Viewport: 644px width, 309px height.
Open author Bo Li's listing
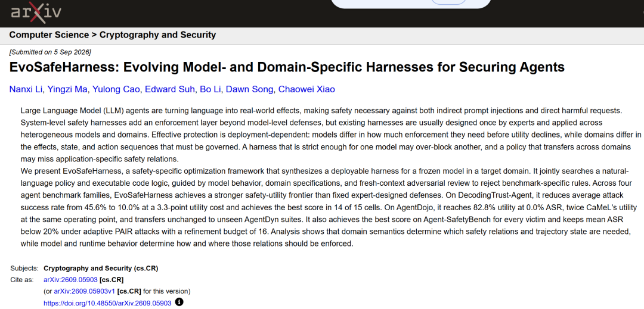pyautogui.click(x=210, y=89)
